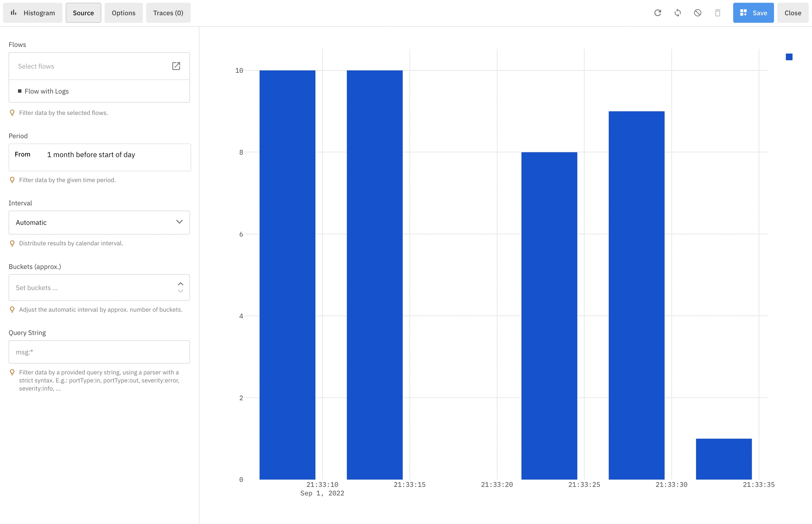Click the blue legend square
The height and width of the screenshot is (524, 812).
point(789,57)
